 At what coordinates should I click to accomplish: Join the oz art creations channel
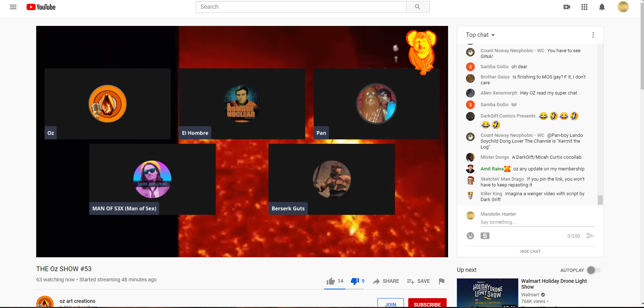coord(390,303)
